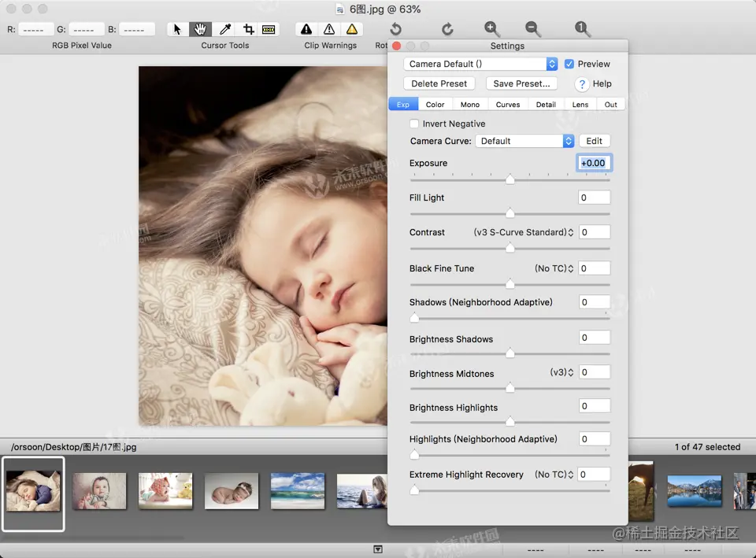The width and height of the screenshot is (756, 558).
Task: Pick the eyedropper cursor tool
Action: click(x=224, y=29)
